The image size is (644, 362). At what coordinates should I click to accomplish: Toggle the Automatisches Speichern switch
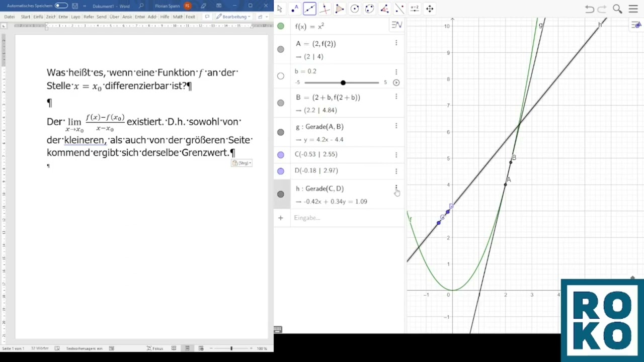point(61,6)
